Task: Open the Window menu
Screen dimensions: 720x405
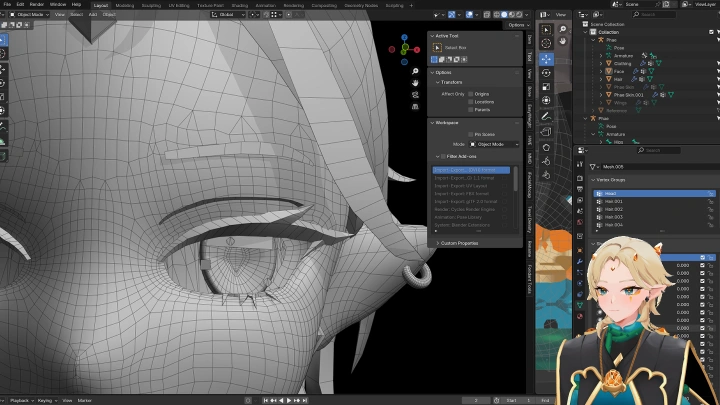Action: click(x=58, y=5)
